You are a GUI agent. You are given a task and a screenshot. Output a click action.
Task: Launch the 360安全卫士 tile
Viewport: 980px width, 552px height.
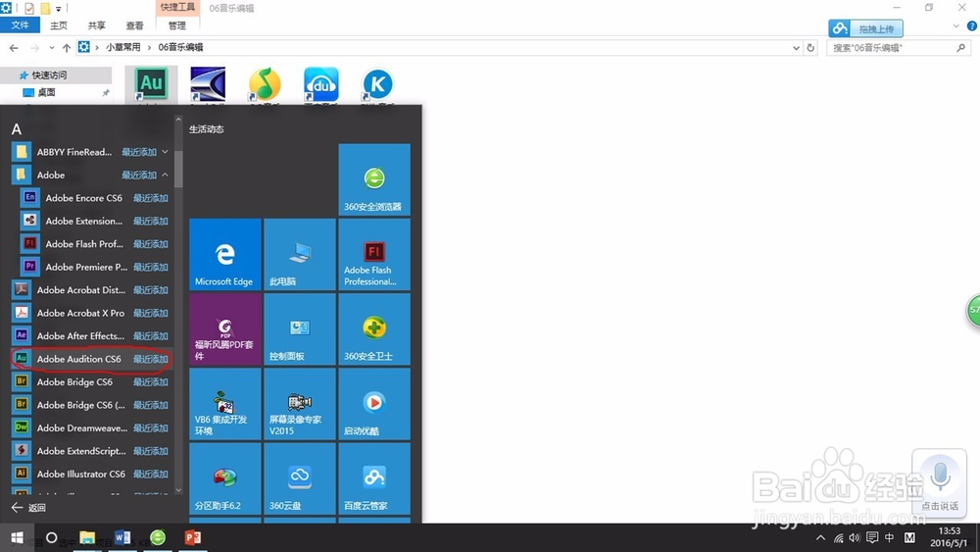click(374, 328)
